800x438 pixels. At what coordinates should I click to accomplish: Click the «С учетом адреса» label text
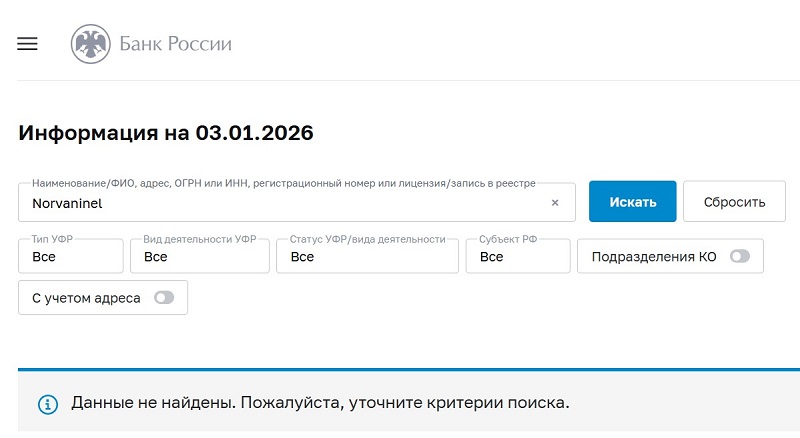pos(86,297)
